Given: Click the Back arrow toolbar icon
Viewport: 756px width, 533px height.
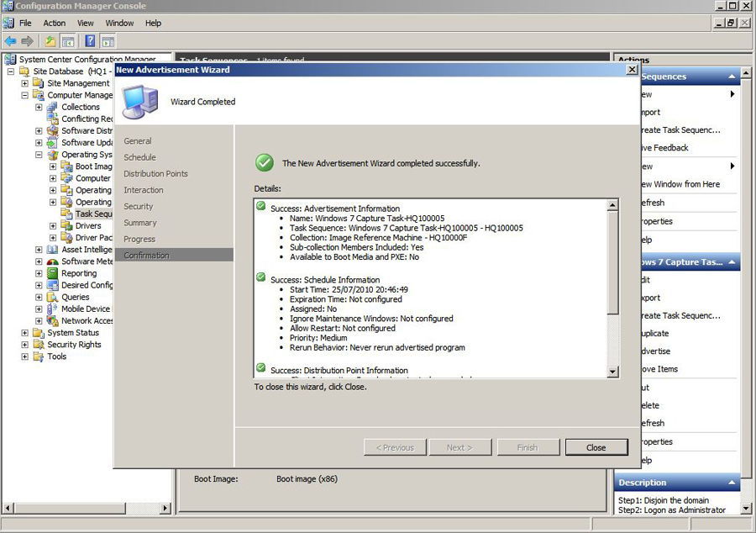Looking at the screenshot, I should click(11, 41).
